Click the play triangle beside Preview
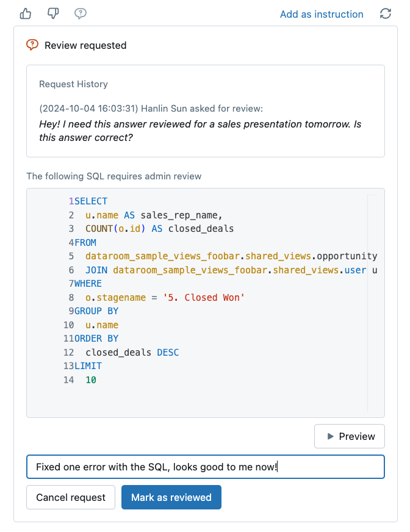Screen dimensions: 410x532 point(330,436)
